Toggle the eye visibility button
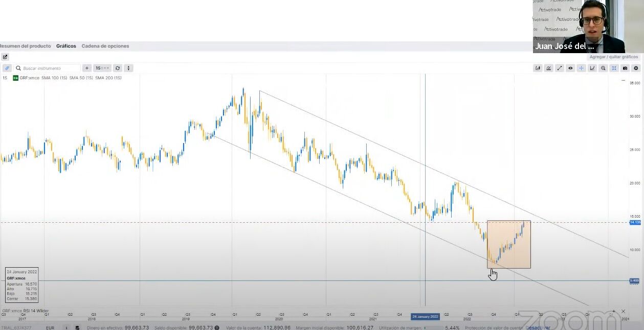 click(x=570, y=68)
